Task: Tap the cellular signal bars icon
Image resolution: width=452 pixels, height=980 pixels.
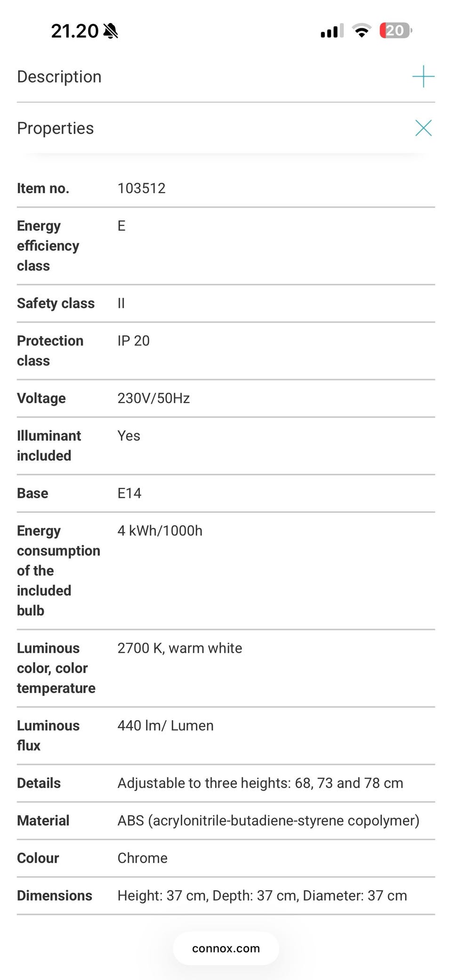Action: (x=331, y=31)
